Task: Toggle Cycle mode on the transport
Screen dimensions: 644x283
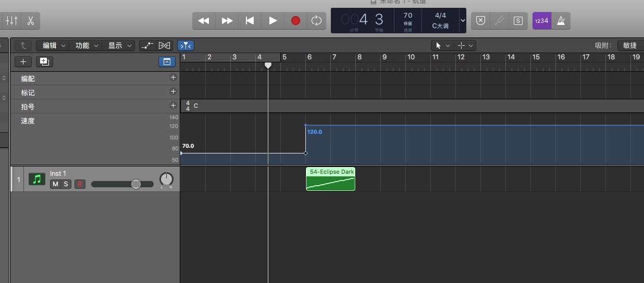Action: (x=316, y=21)
